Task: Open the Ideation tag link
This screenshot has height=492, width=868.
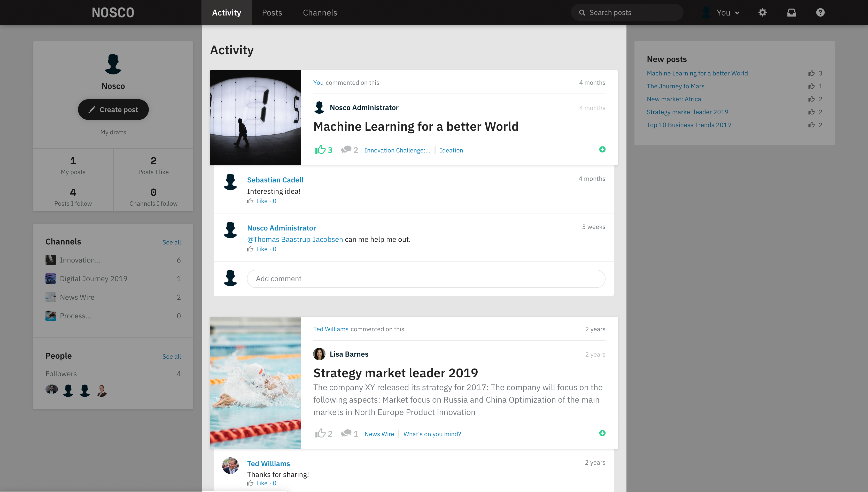Action: 451,150
